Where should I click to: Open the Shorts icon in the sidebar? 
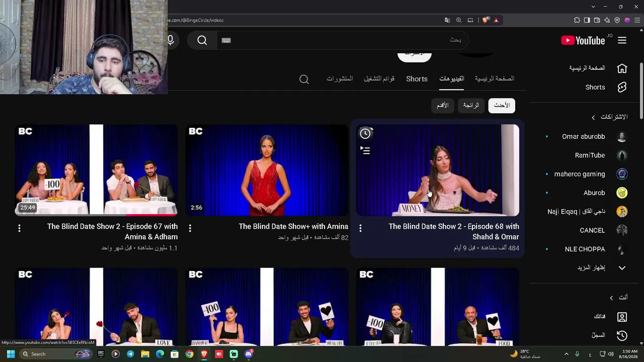(x=622, y=87)
